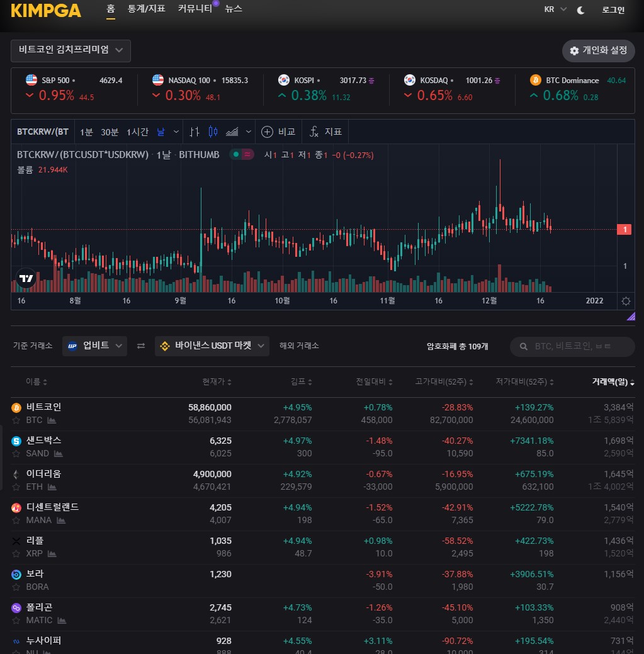Expand the chart style dropdown arrow

pyautogui.click(x=249, y=132)
